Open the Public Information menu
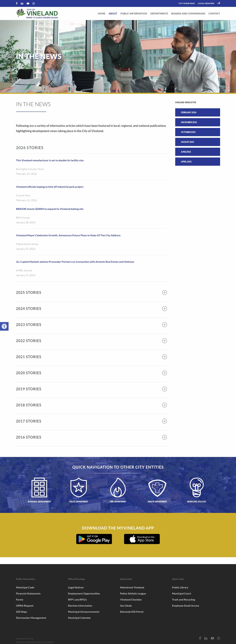This screenshot has height=644, width=236. pos(134,13)
